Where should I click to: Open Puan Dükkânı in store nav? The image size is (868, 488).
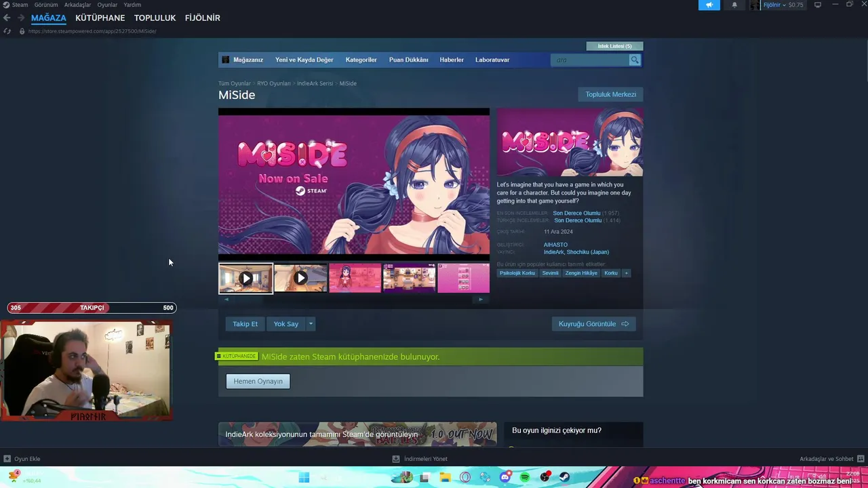(x=408, y=60)
